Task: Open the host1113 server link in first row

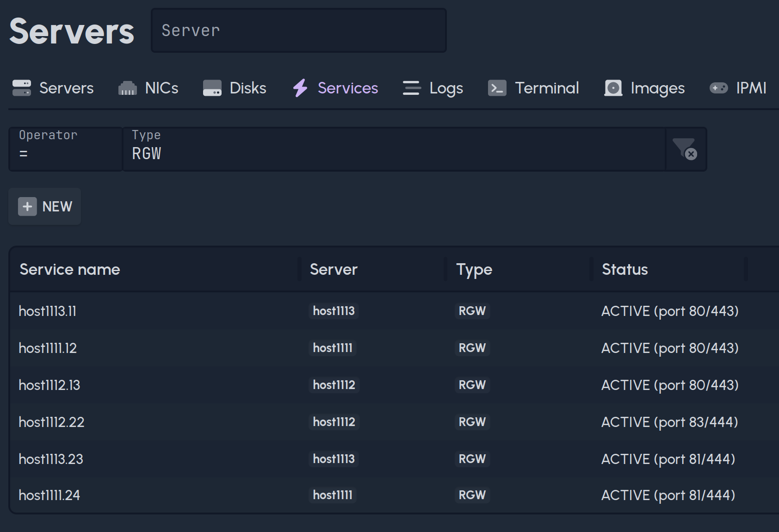Action: pyautogui.click(x=334, y=311)
